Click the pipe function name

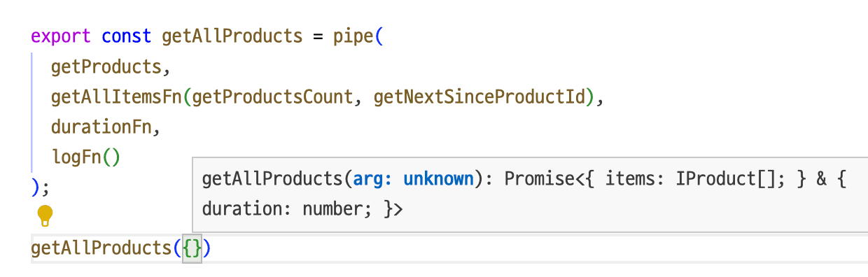point(353,36)
